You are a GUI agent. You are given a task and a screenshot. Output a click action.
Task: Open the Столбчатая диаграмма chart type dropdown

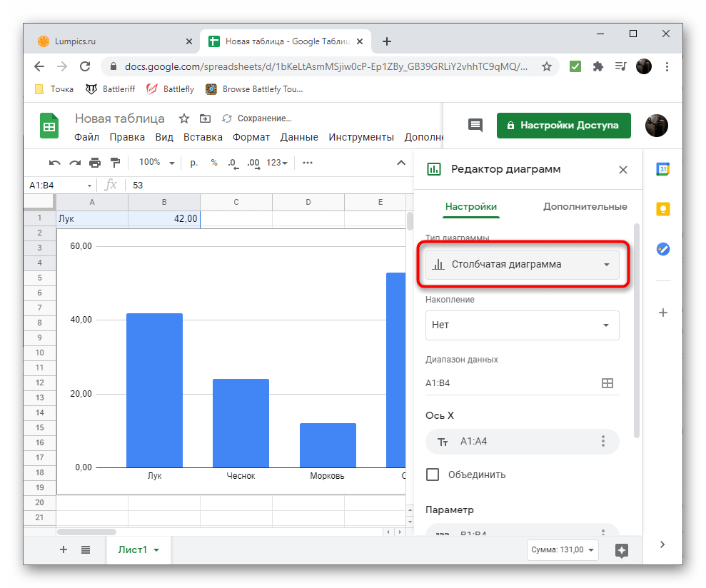click(523, 265)
